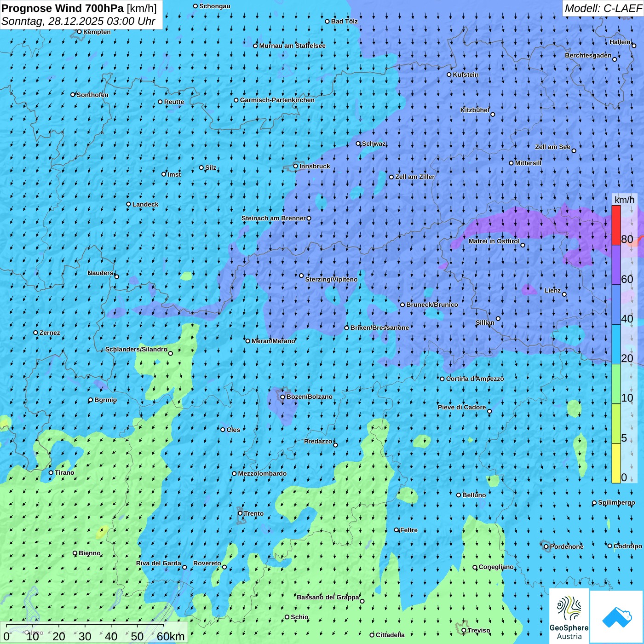Choose the Tirano label

tap(64, 472)
